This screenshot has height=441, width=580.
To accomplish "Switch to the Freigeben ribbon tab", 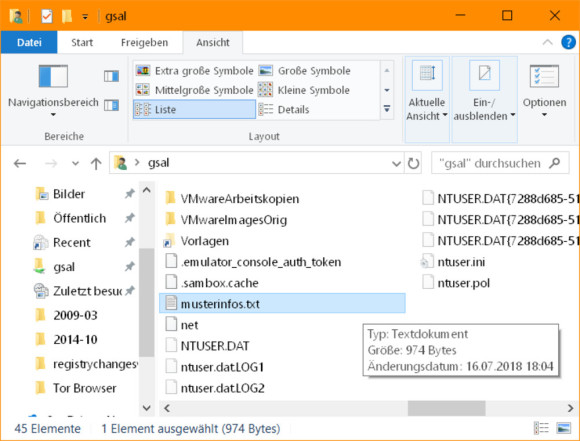I will coord(144,43).
